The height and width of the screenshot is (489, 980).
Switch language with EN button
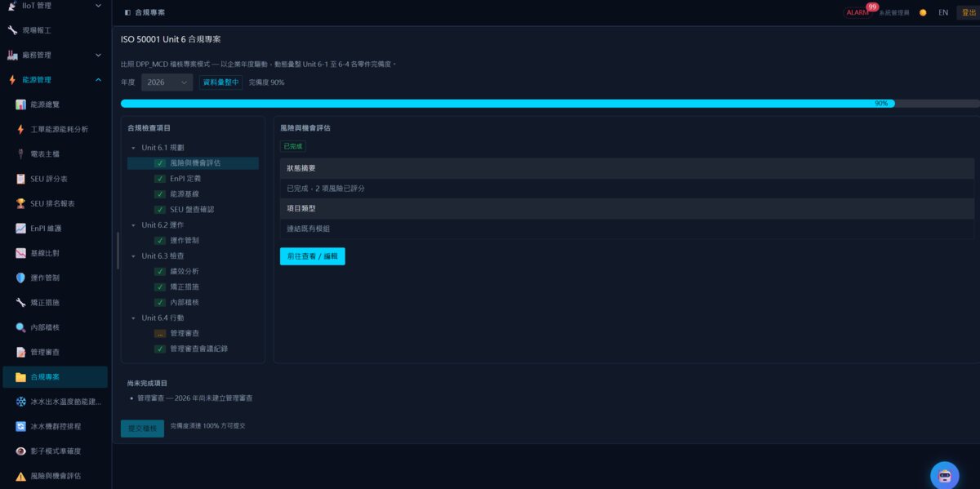(943, 12)
